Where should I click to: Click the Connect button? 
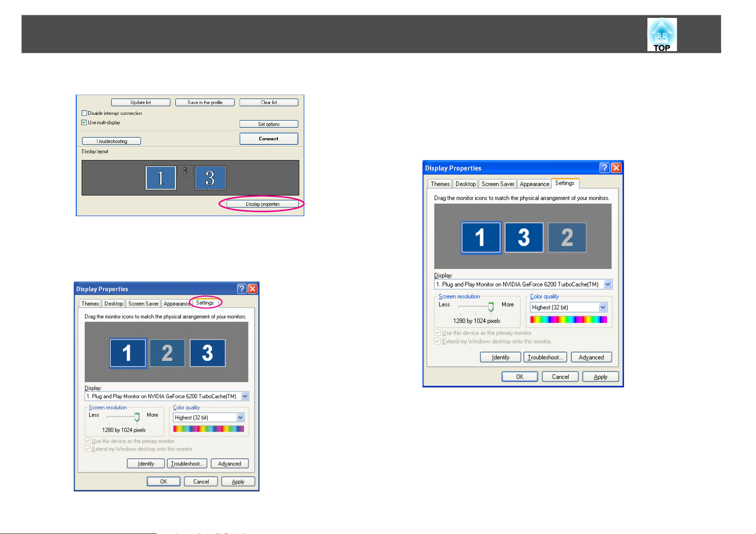pos(269,139)
